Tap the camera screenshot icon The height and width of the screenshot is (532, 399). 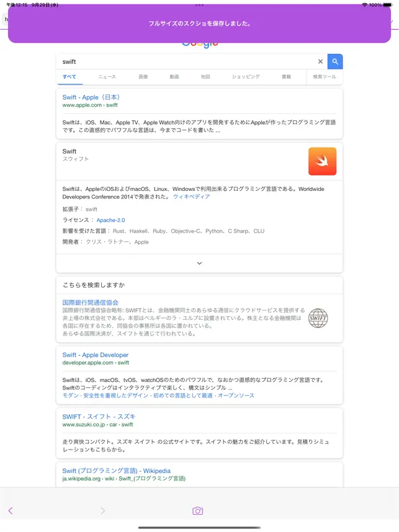tap(197, 511)
